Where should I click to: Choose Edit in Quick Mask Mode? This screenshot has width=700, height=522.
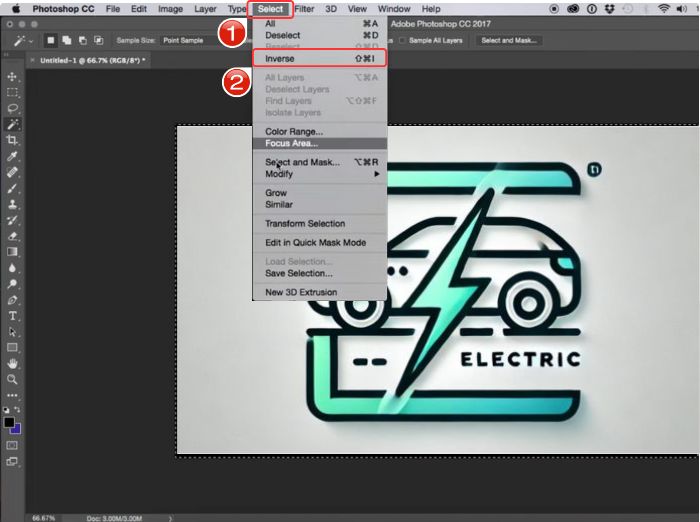pyautogui.click(x=320, y=242)
